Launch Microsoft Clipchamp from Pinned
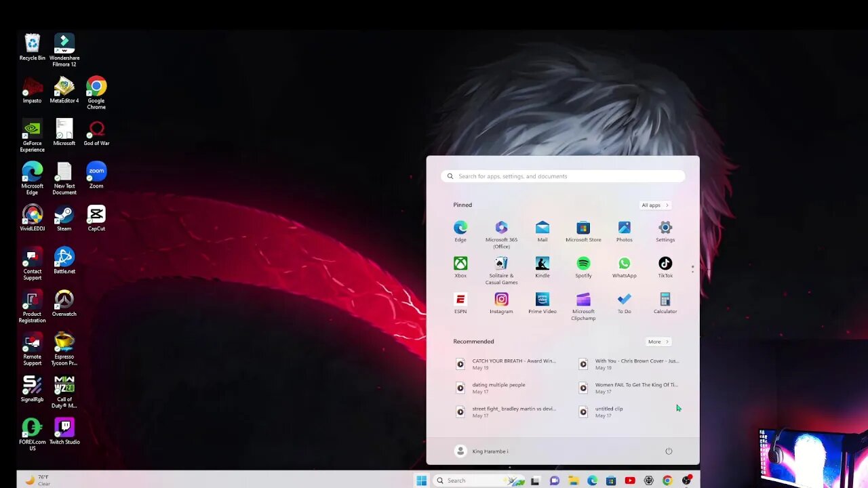The image size is (868, 488). click(583, 306)
